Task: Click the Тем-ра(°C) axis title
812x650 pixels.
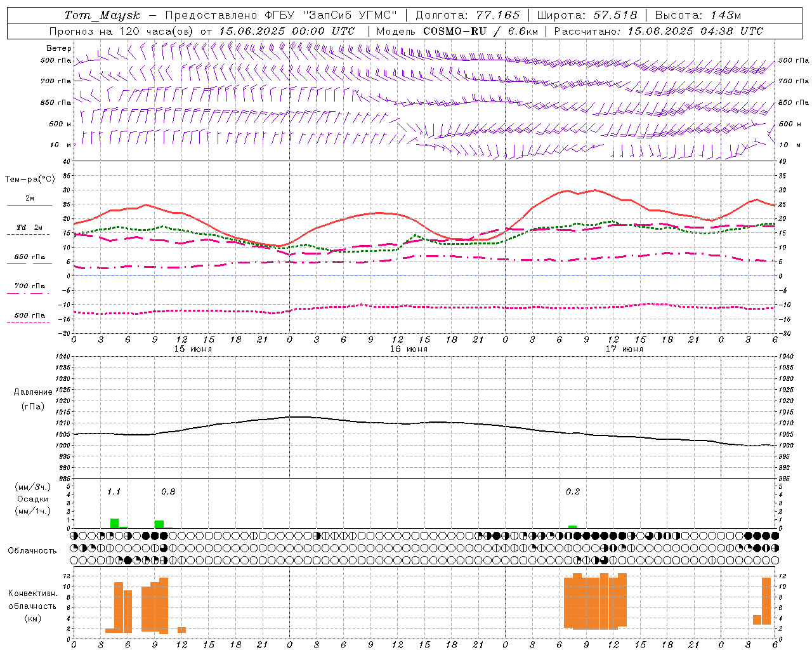Action: [x=30, y=180]
